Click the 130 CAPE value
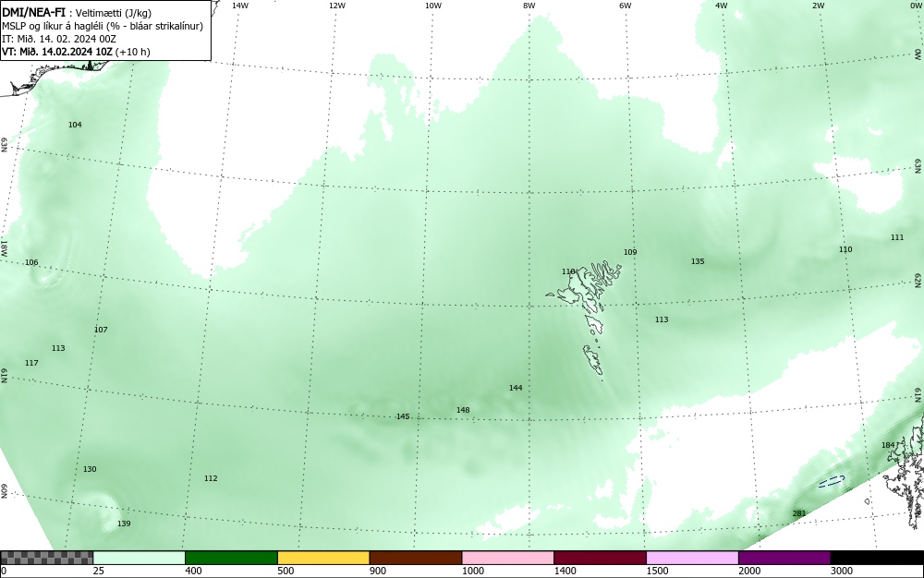 point(90,469)
